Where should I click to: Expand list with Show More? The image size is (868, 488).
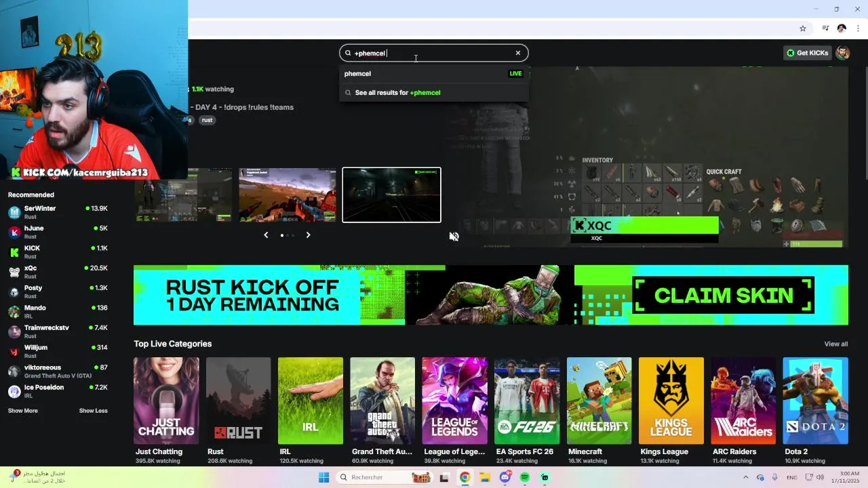(23, 411)
